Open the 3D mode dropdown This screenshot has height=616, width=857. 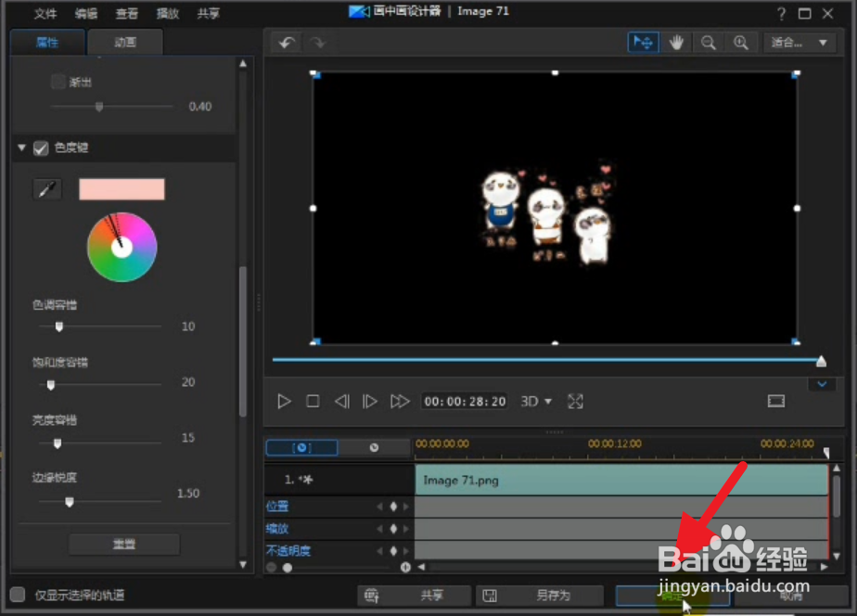[x=536, y=401]
